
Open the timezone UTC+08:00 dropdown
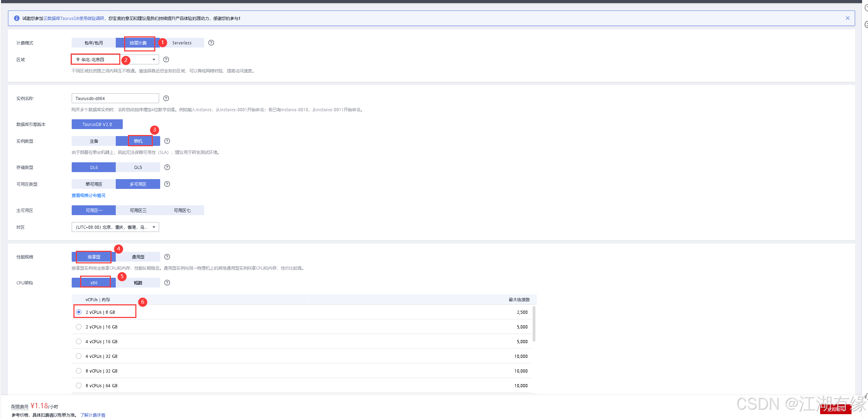115,227
